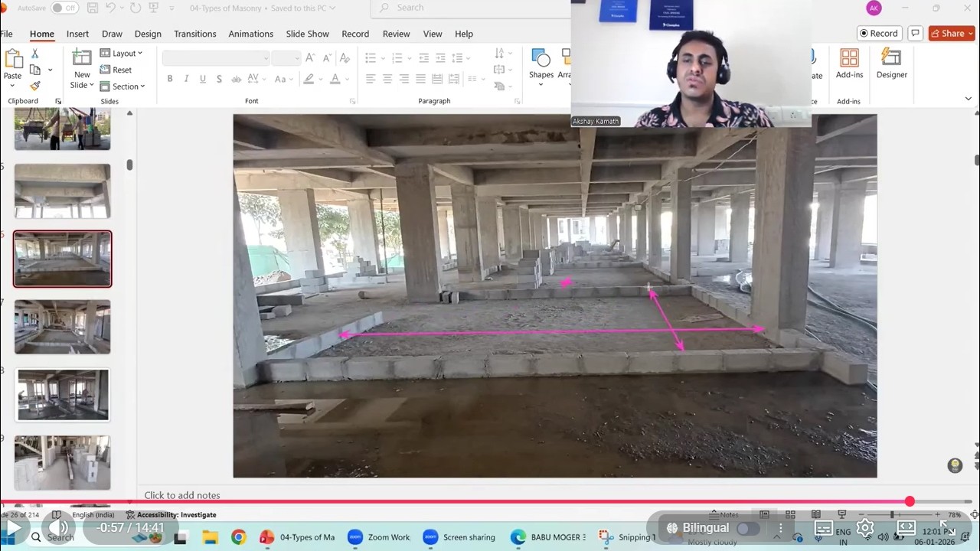Align text to the left
This screenshot has height=551, width=980.
[x=371, y=79]
